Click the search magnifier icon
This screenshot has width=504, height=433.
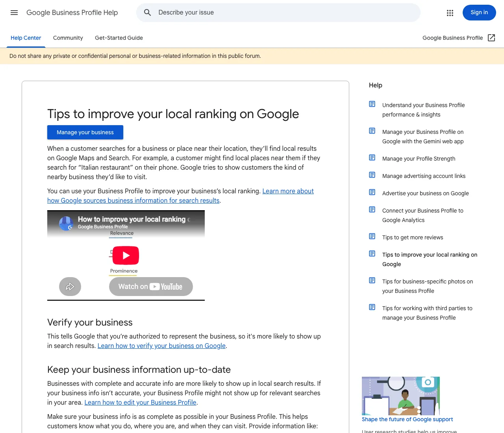point(148,13)
